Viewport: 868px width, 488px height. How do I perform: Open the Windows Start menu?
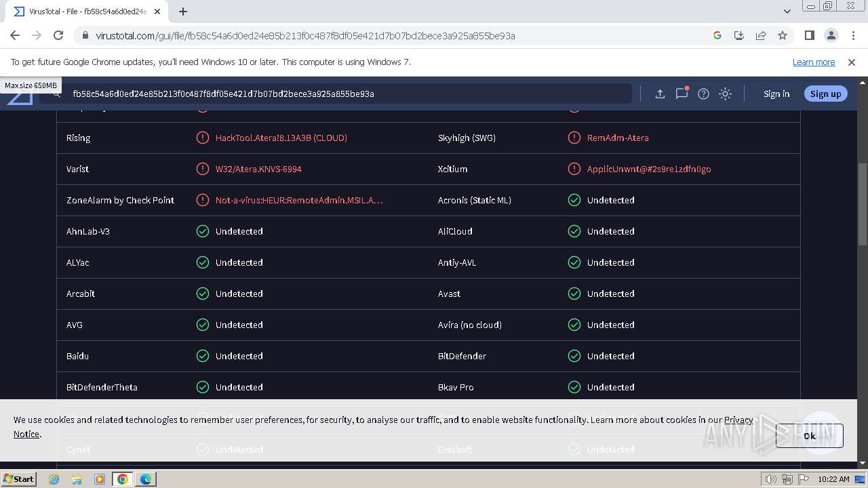pos(19,479)
